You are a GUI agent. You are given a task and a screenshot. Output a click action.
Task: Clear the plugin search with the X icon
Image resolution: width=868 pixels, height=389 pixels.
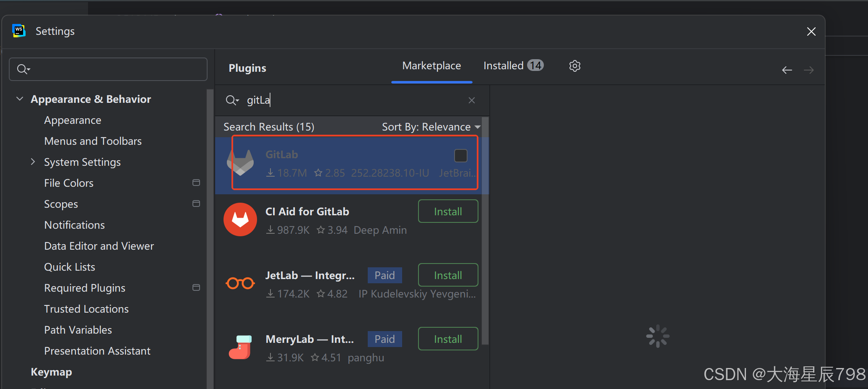click(472, 100)
